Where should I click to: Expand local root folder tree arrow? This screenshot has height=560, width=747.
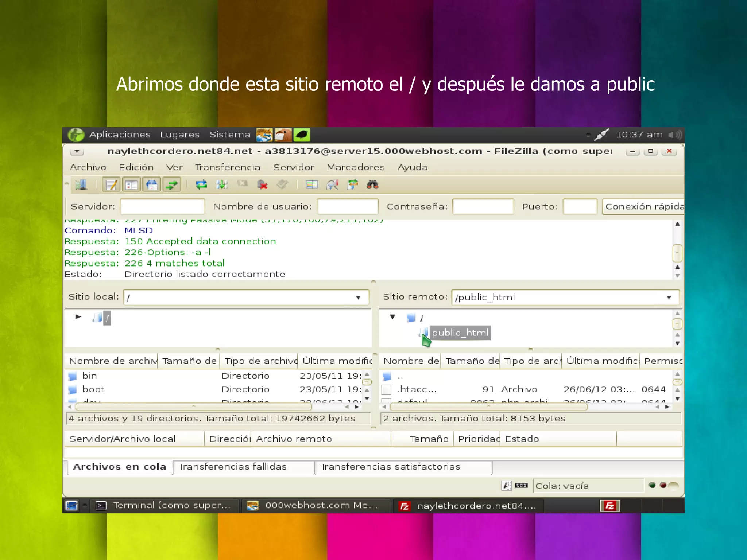coord(78,316)
